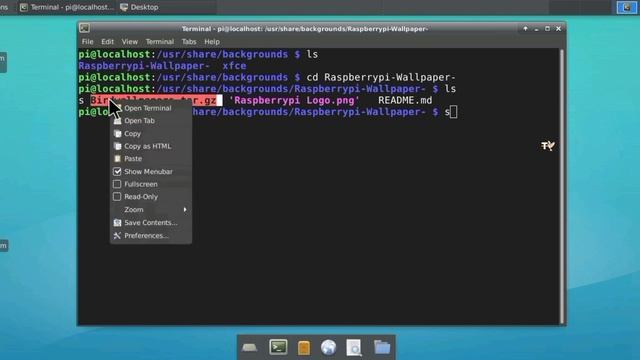Open the Terminal menu in menubar
The image size is (640, 360).
pyautogui.click(x=160, y=42)
